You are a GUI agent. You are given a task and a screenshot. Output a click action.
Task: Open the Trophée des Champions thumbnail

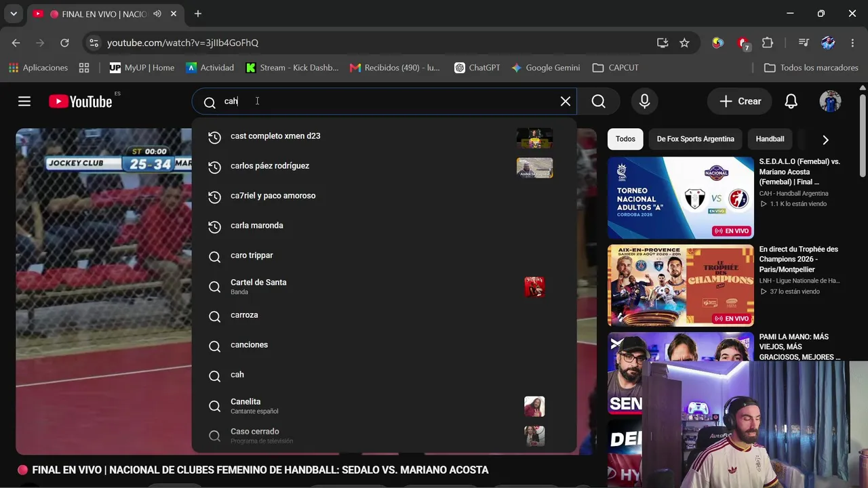pos(681,285)
